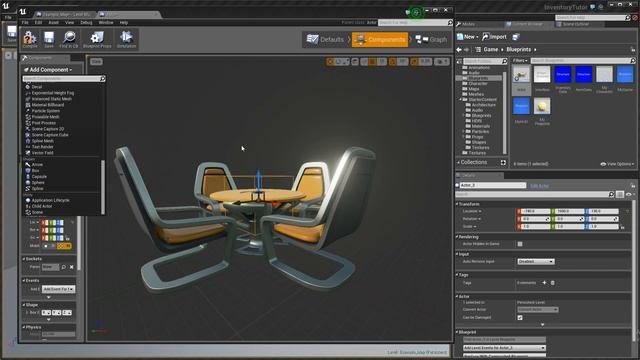The height and width of the screenshot is (360, 640).
Task: Click search magnifier in component search box
Action: pos(102,78)
